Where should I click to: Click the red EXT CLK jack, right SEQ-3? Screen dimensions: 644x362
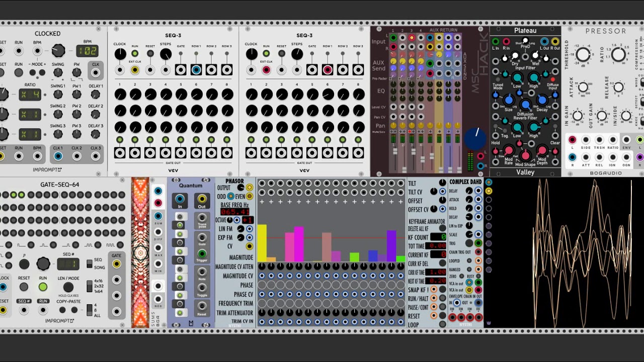click(266, 70)
